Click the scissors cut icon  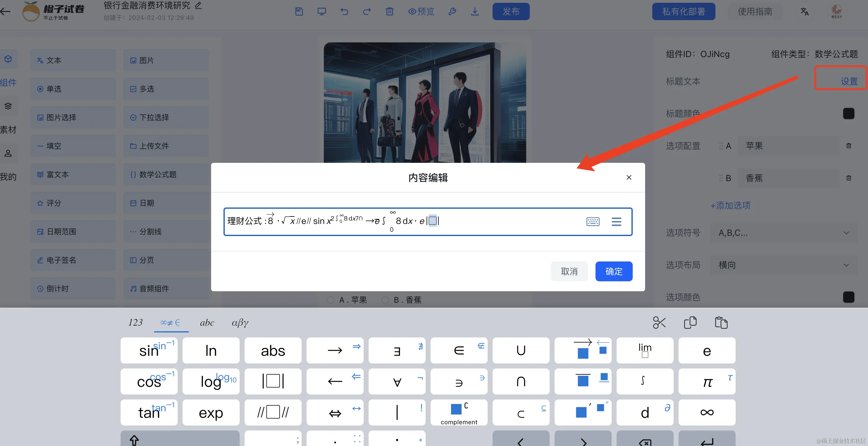pos(659,323)
